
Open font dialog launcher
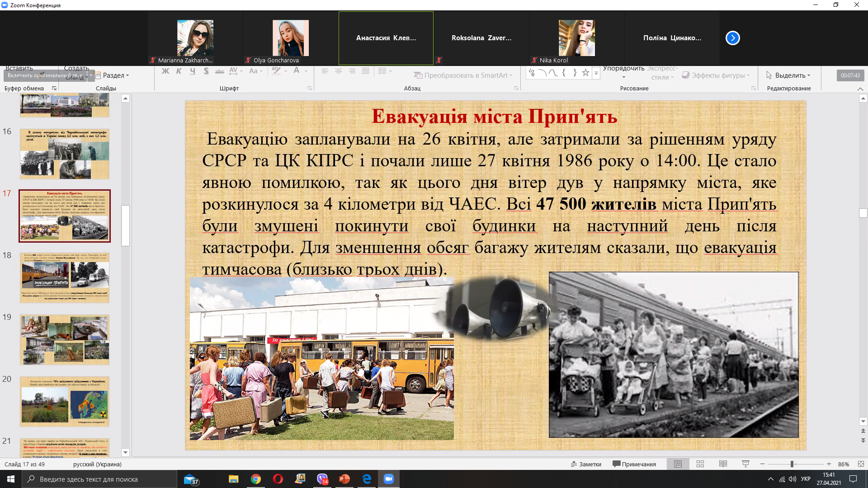[310, 88]
